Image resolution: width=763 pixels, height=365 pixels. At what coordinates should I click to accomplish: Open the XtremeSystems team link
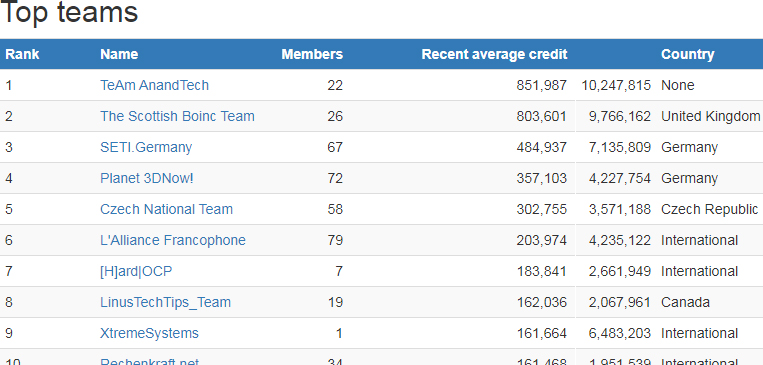[x=149, y=333]
